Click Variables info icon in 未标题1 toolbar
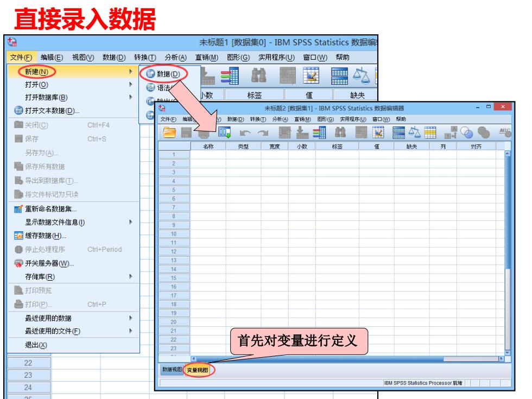This screenshot has height=399, width=532. tap(230, 75)
